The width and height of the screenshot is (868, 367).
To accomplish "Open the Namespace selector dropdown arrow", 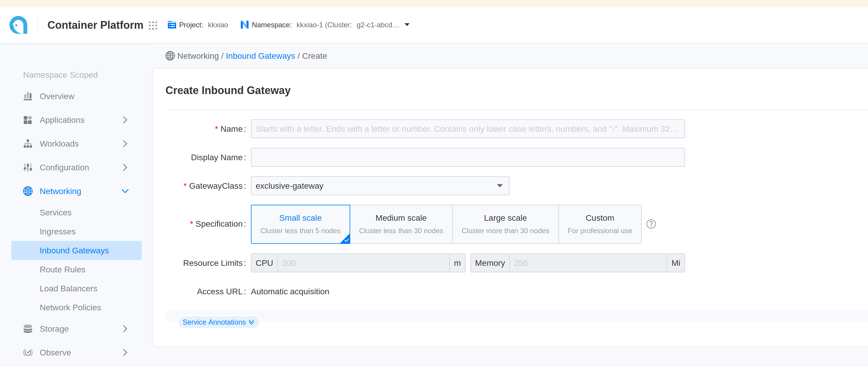I will [407, 25].
